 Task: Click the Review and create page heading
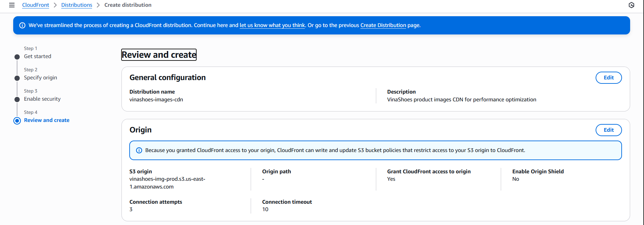coord(158,54)
